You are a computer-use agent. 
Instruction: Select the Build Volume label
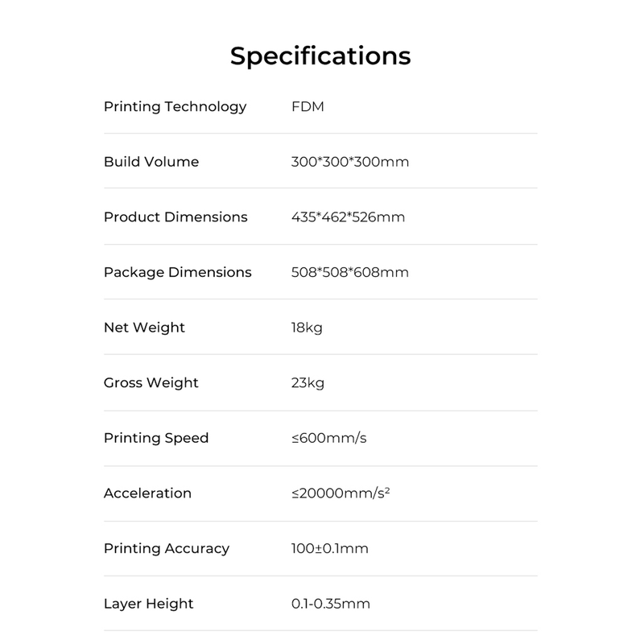point(151,162)
